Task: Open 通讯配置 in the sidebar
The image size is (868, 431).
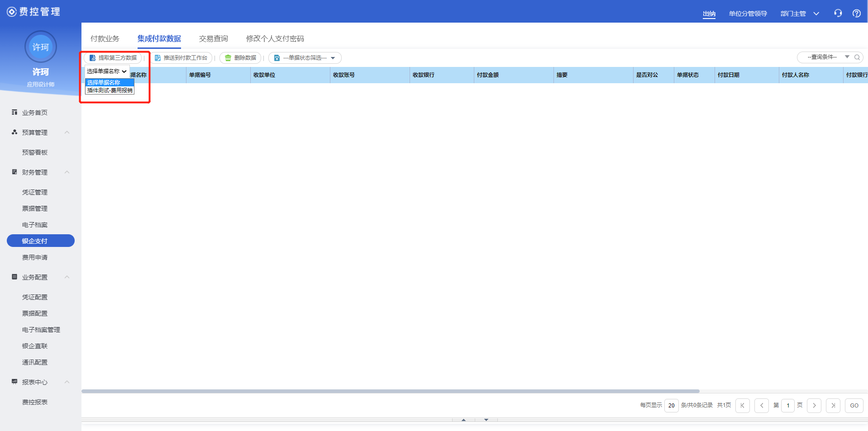Action: (35, 362)
